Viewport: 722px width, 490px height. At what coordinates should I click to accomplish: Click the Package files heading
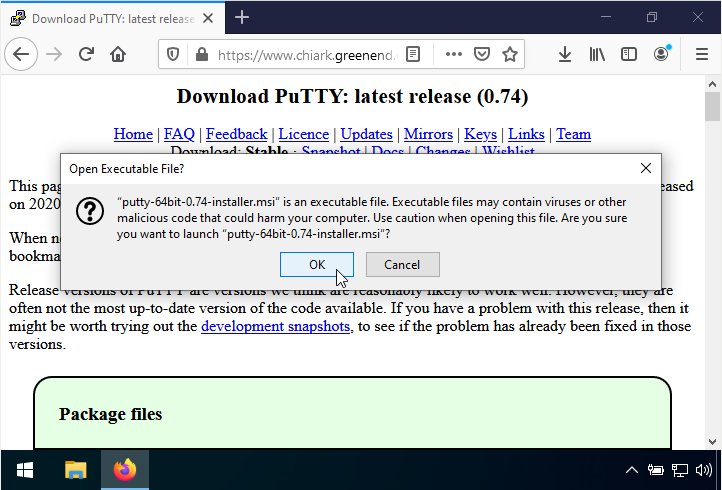111,414
